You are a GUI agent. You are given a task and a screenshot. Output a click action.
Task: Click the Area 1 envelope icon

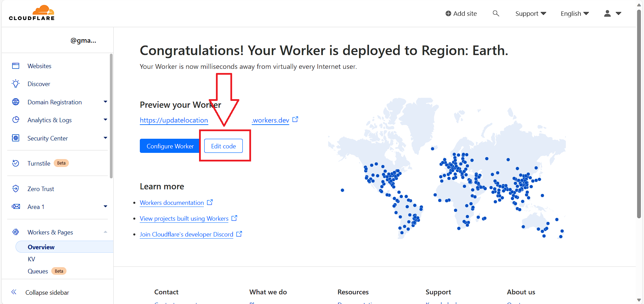pos(16,207)
